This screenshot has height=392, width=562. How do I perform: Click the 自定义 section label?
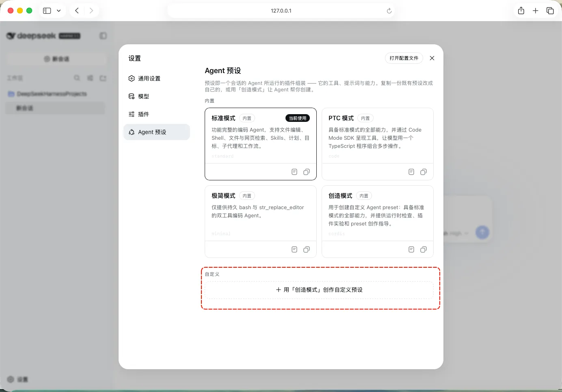[x=212, y=274]
